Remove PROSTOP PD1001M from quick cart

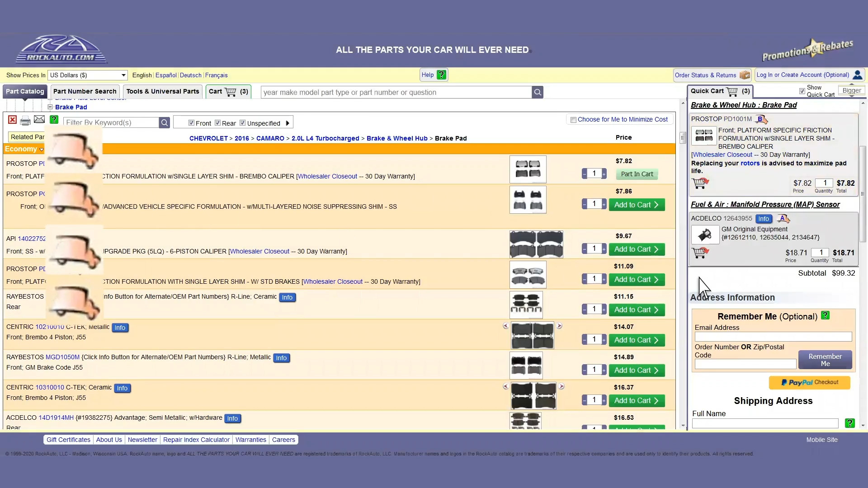[x=700, y=183]
